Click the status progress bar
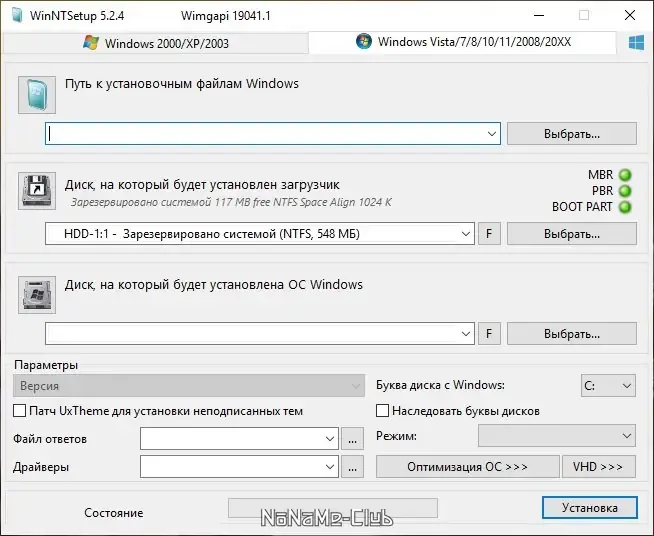Image resolution: width=654 pixels, height=536 pixels. coord(333,508)
